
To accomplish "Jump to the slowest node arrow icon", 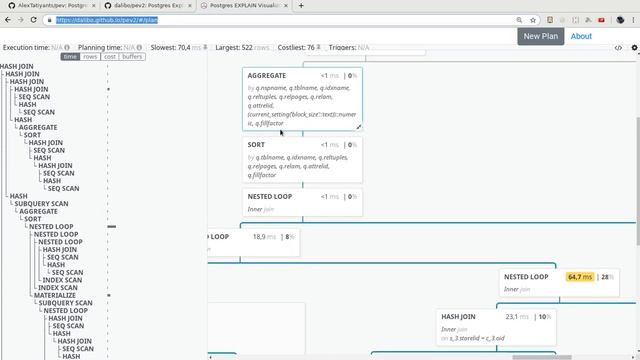I will point(205,47).
